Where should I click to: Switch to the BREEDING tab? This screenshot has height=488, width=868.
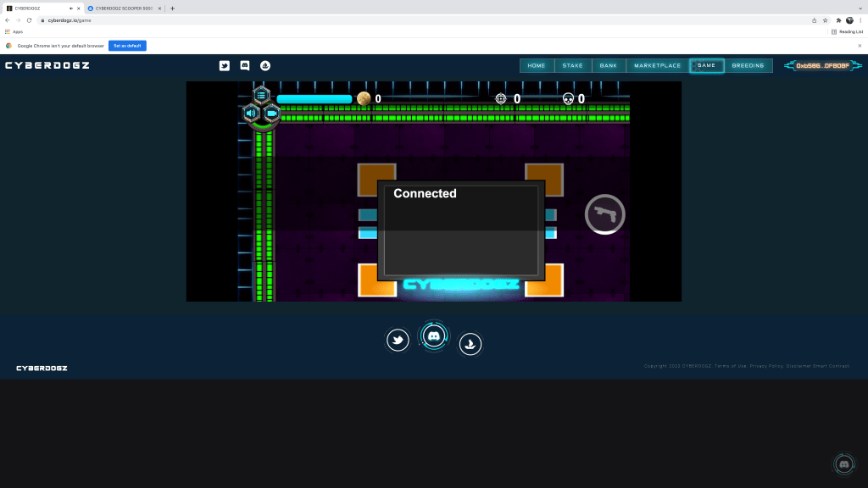coord(748,65)
